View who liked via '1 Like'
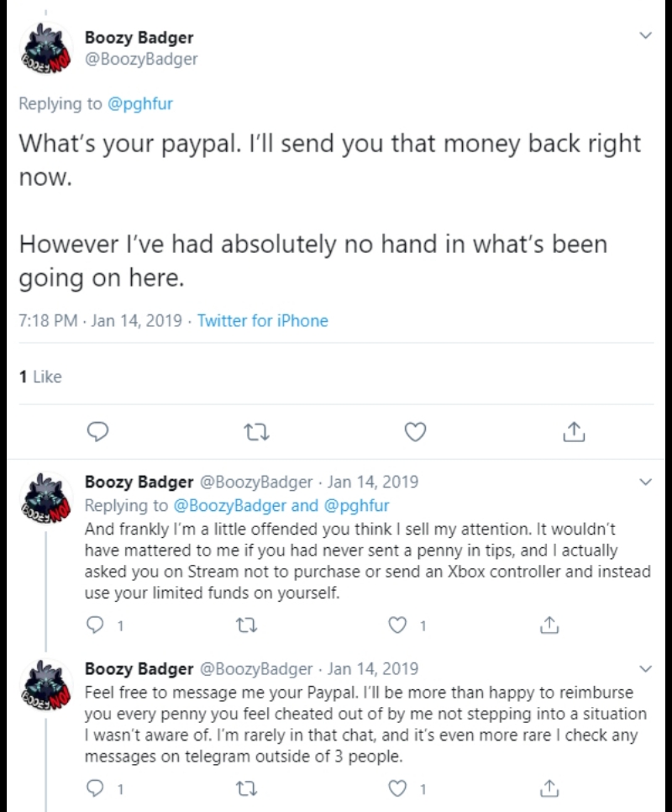The image size is (672, 812). (x=40, y=377)
